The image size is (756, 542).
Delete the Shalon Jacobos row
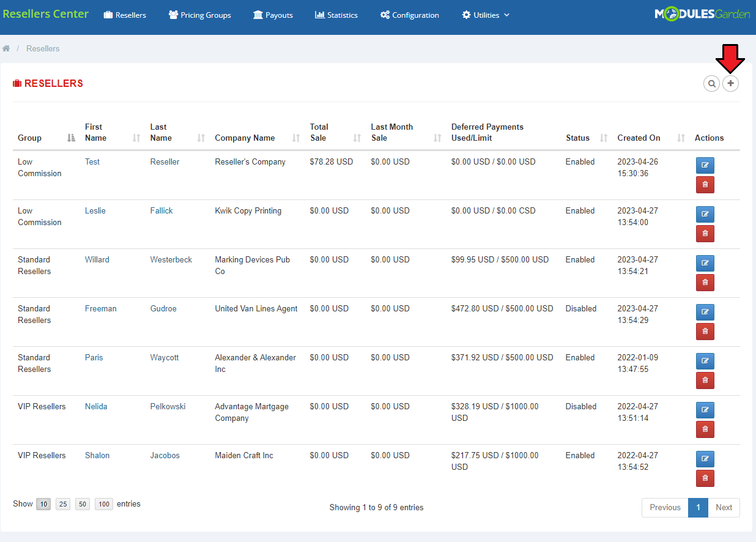[x=705, y=478]
